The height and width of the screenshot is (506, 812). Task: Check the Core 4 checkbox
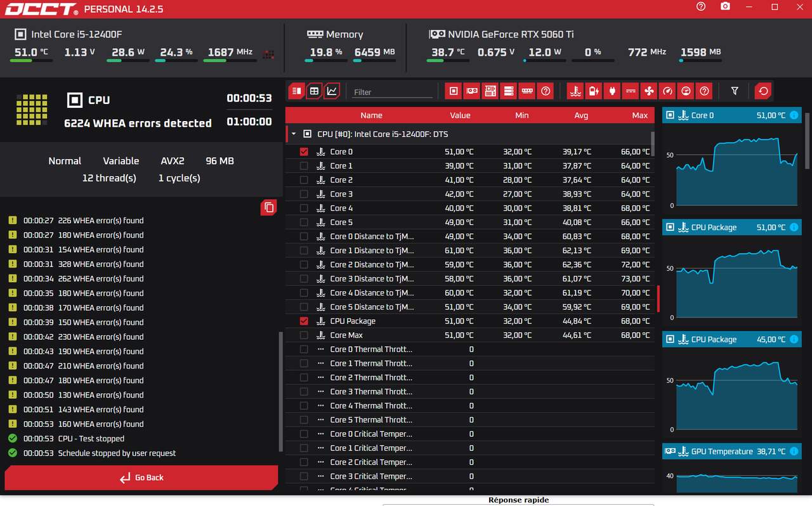tap(304, 208)
